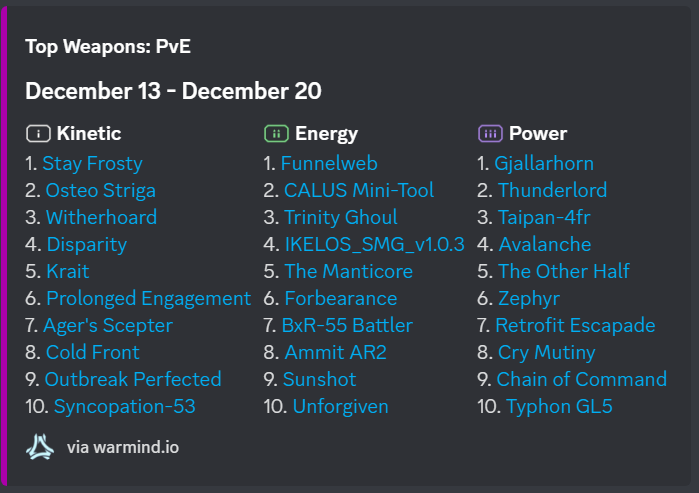
Task: Click the Outbreak Perfected link
Action: pos(133,379)
